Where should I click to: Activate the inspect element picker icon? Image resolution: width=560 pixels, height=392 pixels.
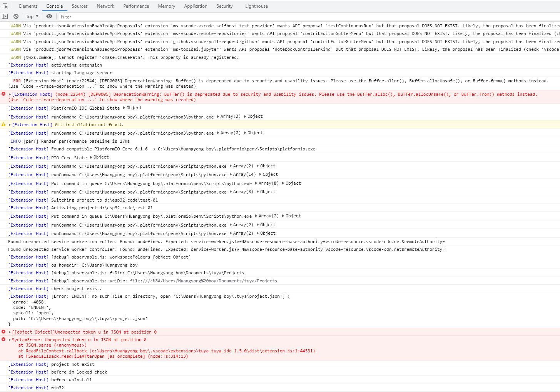click(x=5, y=6)
